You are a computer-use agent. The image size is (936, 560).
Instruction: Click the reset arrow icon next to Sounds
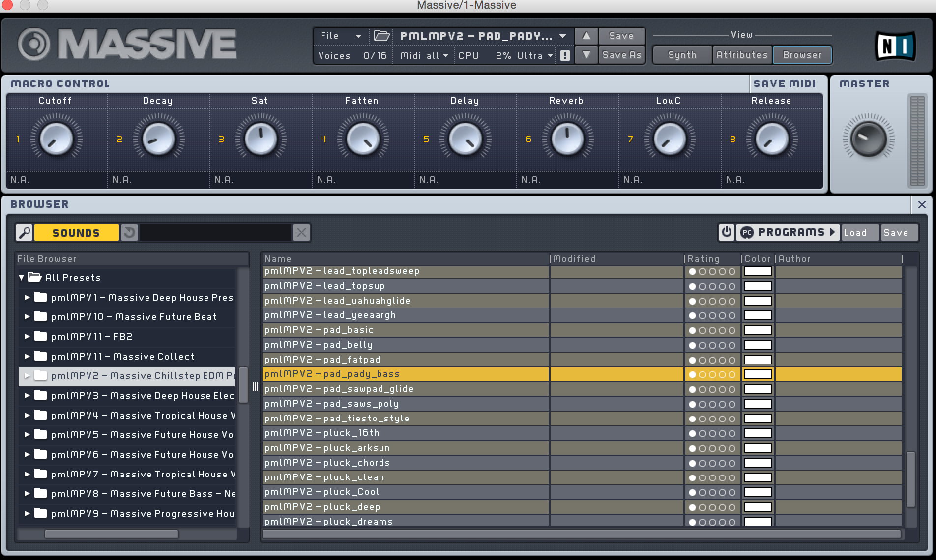[x=129, y=232]
